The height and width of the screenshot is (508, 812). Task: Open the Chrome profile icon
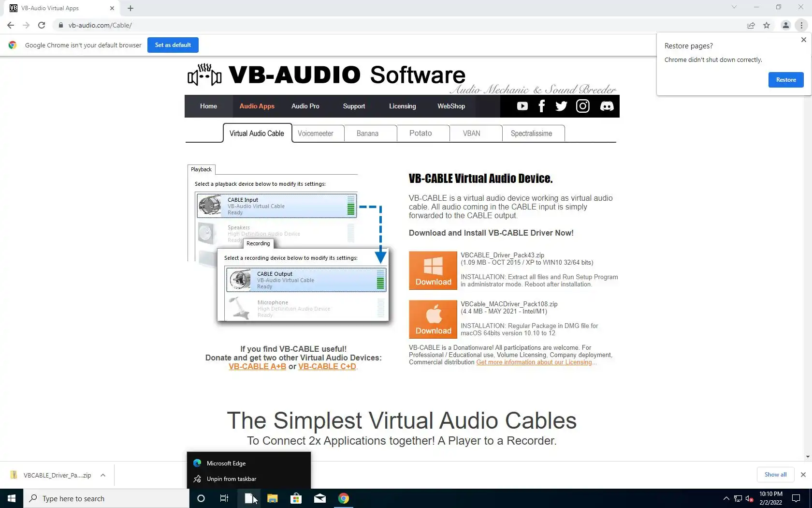tap(786, 25)
